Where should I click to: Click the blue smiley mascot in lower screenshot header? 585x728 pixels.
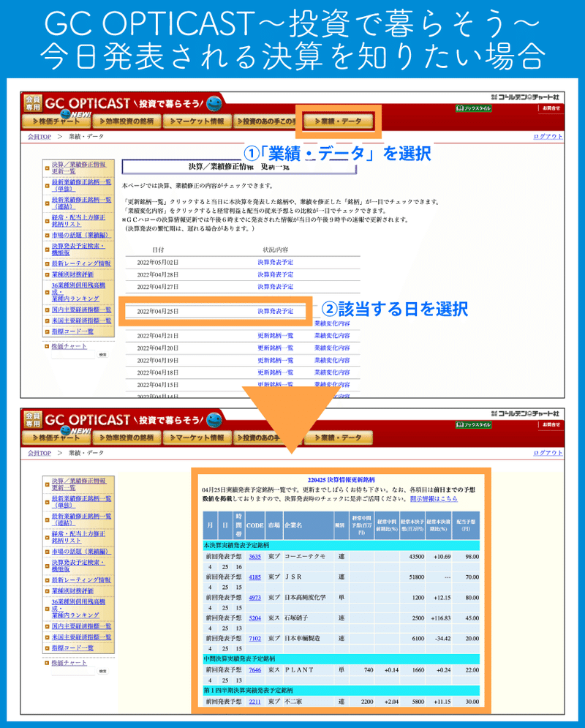pyautogui.click(x=214, y=420)
